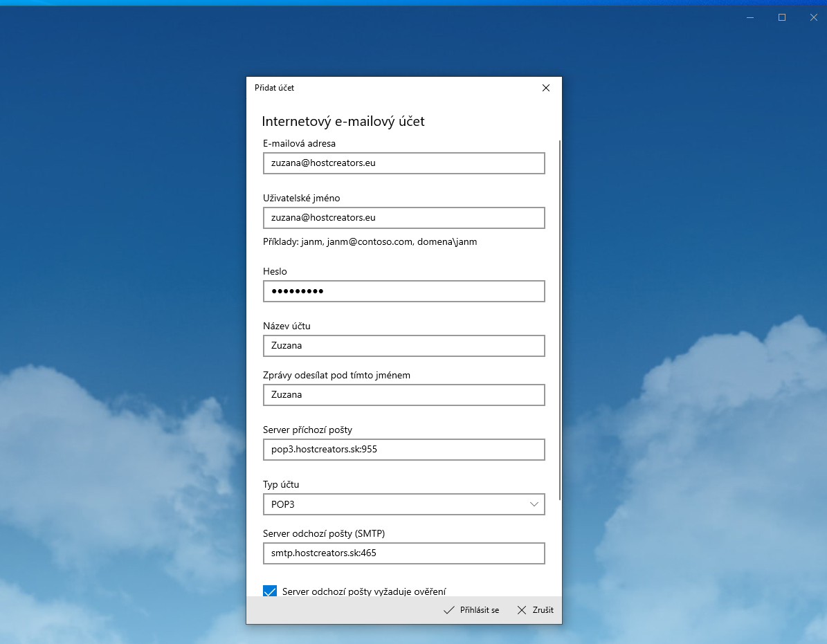Click the Heslo password field

(404, 291)
